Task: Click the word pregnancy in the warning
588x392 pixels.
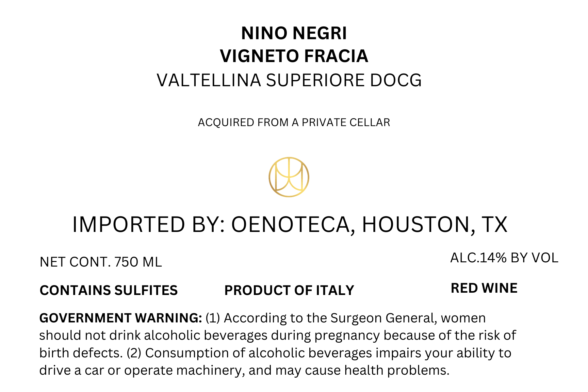Action: click(347, 336)
